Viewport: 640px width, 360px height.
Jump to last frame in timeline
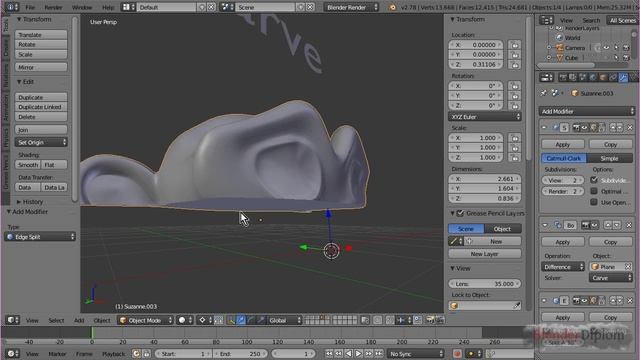click(x=379, y=353)
